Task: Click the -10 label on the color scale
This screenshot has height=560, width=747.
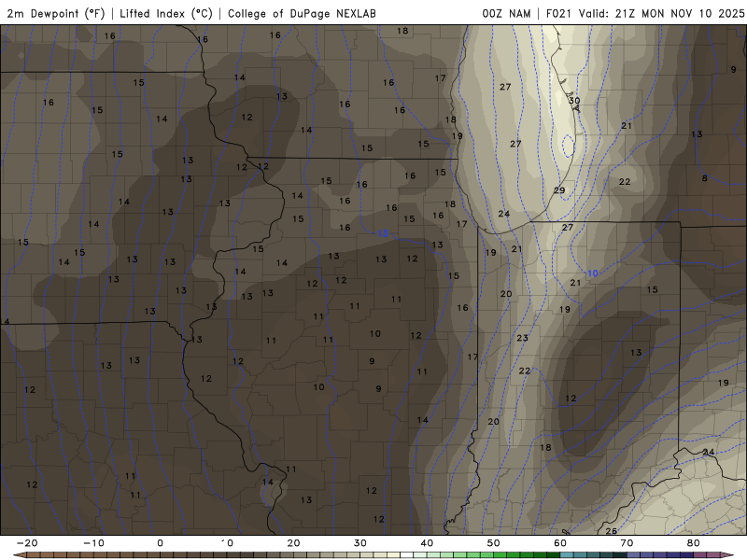Action: (93, 543)
